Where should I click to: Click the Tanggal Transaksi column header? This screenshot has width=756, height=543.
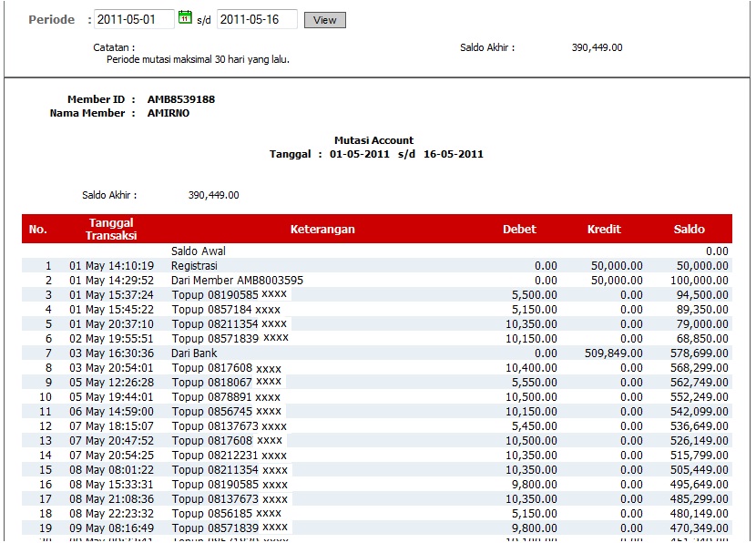[111, 229]
